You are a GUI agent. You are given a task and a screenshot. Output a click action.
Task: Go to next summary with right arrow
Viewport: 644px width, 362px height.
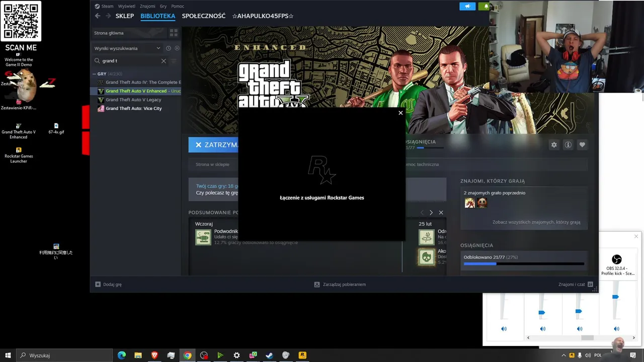point(431,213)
